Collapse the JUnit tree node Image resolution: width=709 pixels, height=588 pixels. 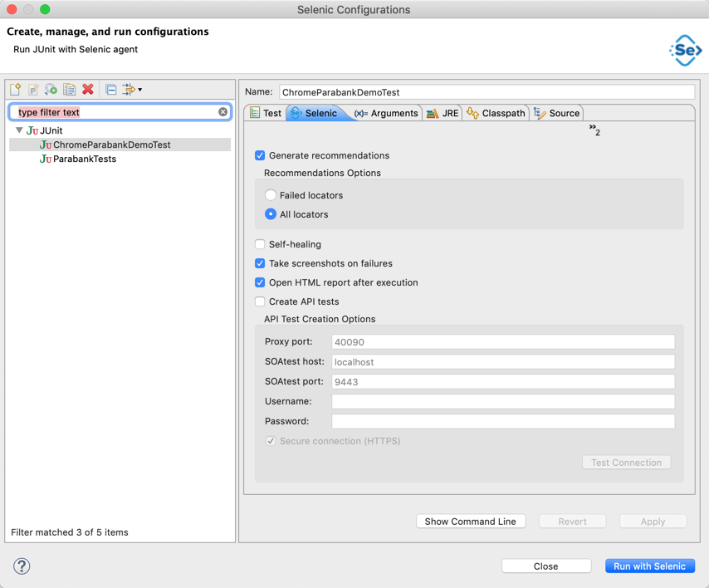pyautogui.click(x=19, y=130)
